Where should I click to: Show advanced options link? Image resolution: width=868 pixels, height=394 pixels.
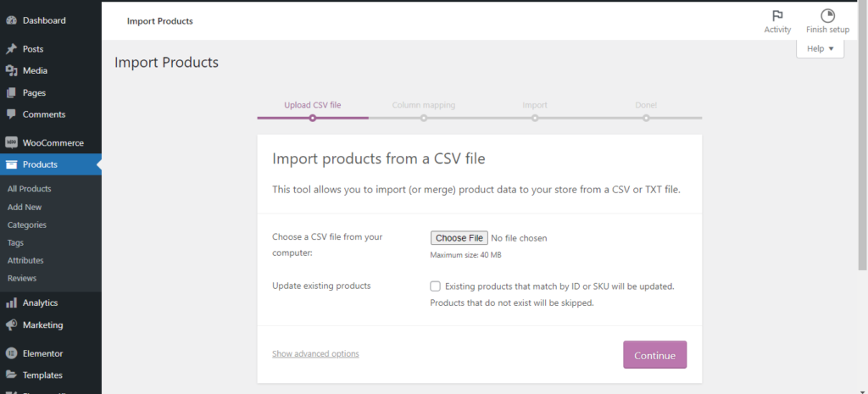click(x=315, y=354)
